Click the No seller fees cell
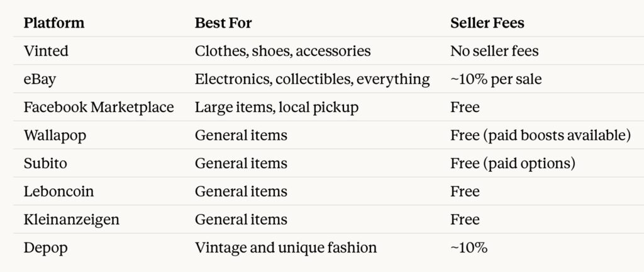Viewport: 644px width, 272px height. [x=494, y=51]
